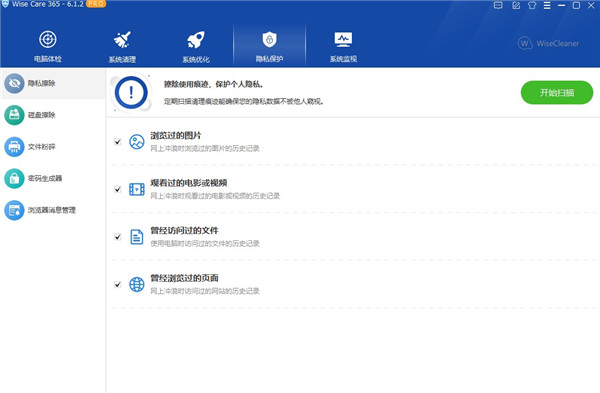600x393 pixels.
Task: Click the globe icon beside 曾经浏览过的页面
Action: point(137,284)
